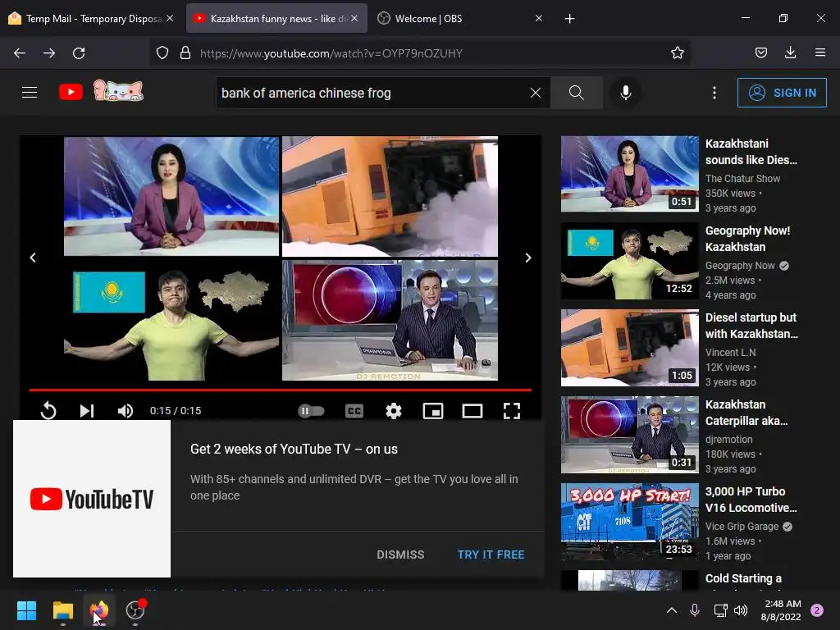Play endscreen Kazakhstan flag geography video
The image size is (840, 630).
(x=171, y=321)
